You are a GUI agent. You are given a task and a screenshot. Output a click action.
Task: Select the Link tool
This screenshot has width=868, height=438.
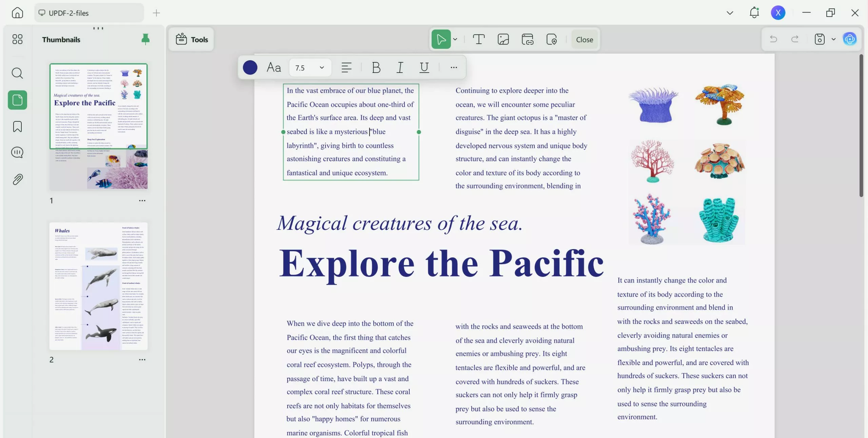[x=528, y=39]
